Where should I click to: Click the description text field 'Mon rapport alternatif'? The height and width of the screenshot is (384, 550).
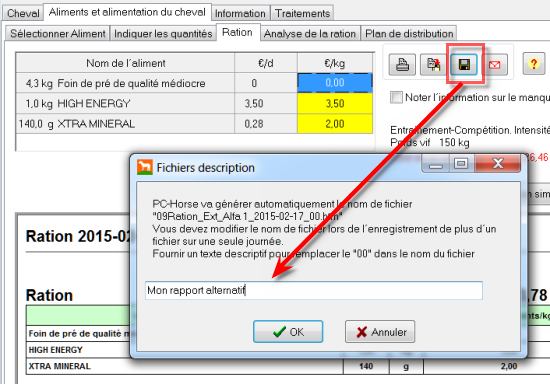(x=314, y=290)
